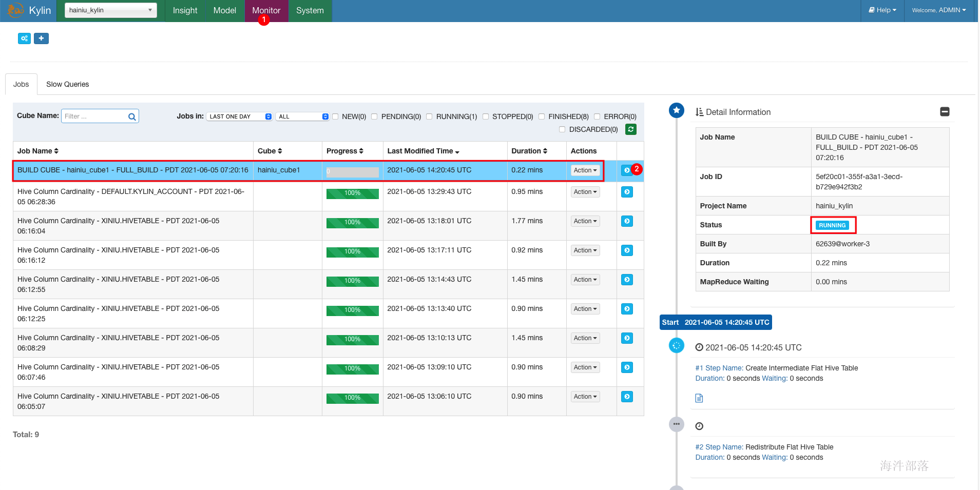Open Action dropdown for hainiu_cube1 build job
This screenshot has height=490, width=980.
[x=585, y=170]
